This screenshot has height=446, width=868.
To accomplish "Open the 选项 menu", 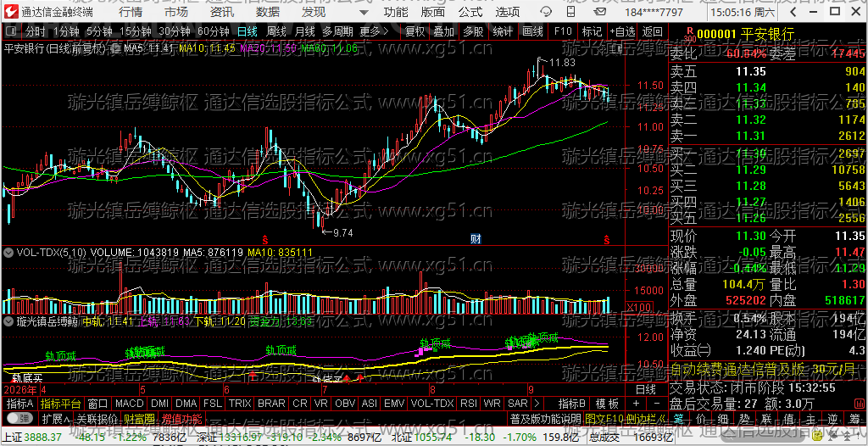I will 508,12.
